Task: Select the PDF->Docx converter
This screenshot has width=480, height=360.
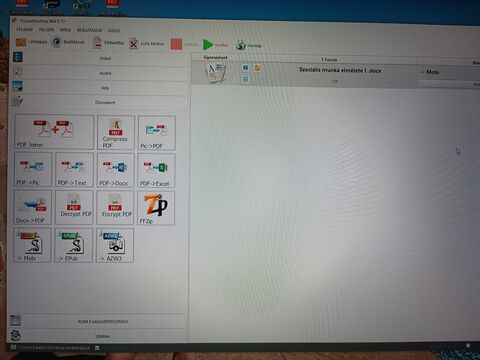Action: [x=115, y=170]
